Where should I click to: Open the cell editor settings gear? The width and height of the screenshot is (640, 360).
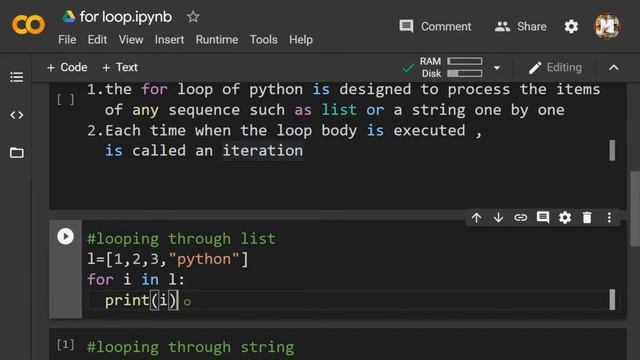pyautogui.click(x=565, y=218)
